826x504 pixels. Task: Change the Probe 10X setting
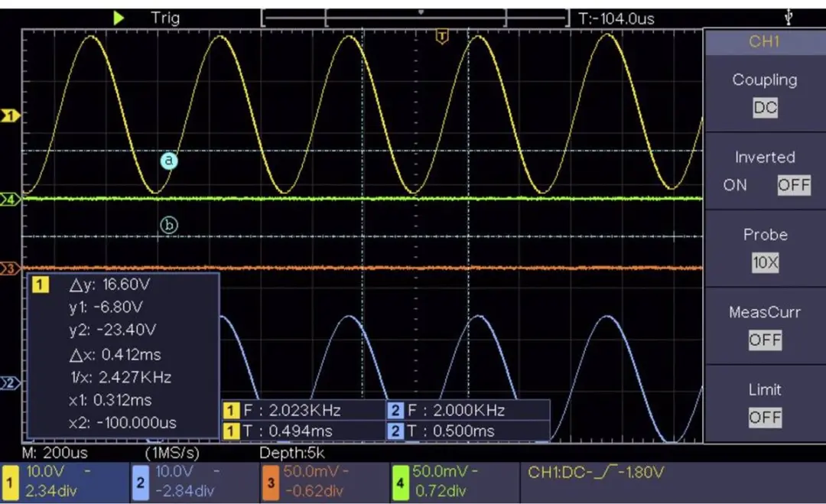pos(765,262)
